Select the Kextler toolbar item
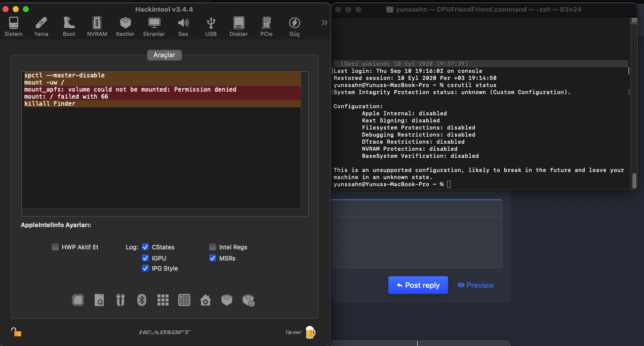This screenshot has height=346, width=644. (x=125, y=27)
